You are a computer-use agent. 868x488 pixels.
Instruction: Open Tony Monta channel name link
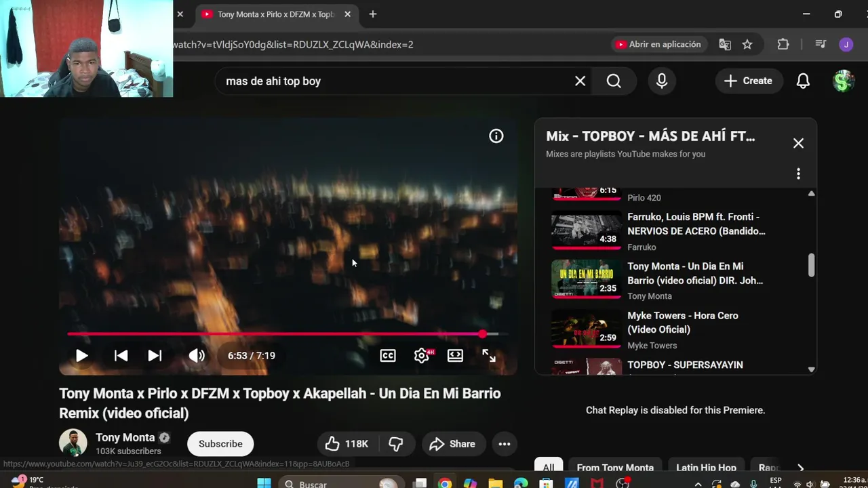coord(125,438)
